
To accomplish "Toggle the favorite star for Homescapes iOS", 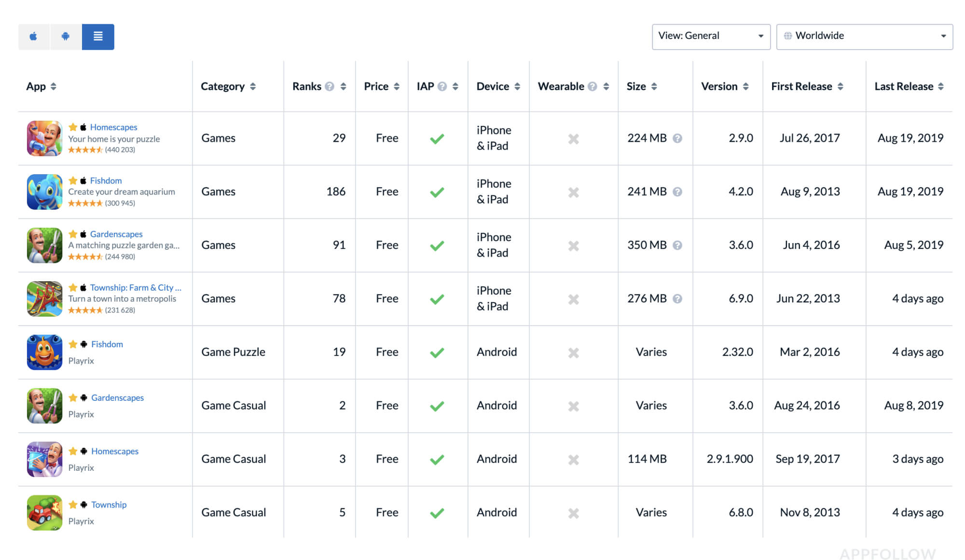I will [x=73, y=127].
